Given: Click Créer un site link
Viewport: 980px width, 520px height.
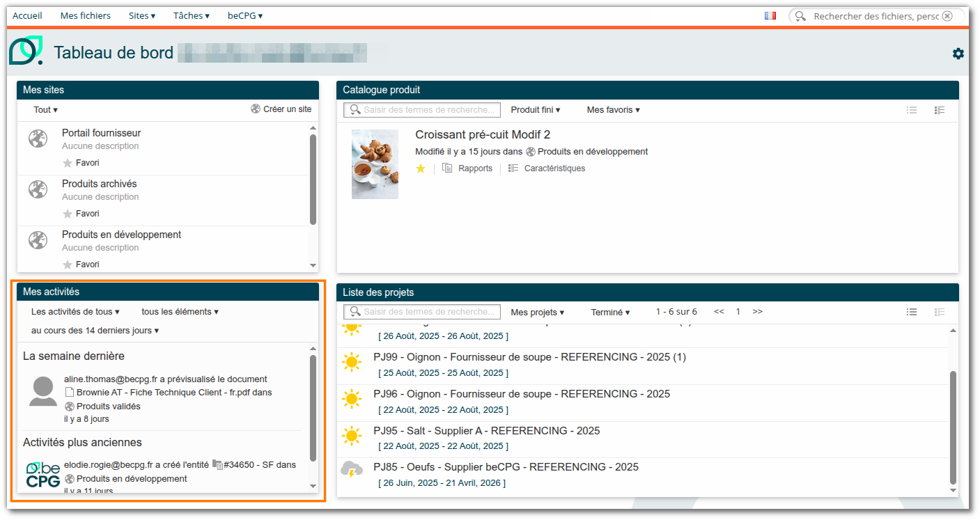Looking at the screenshot, I should (x=281, y=109).
